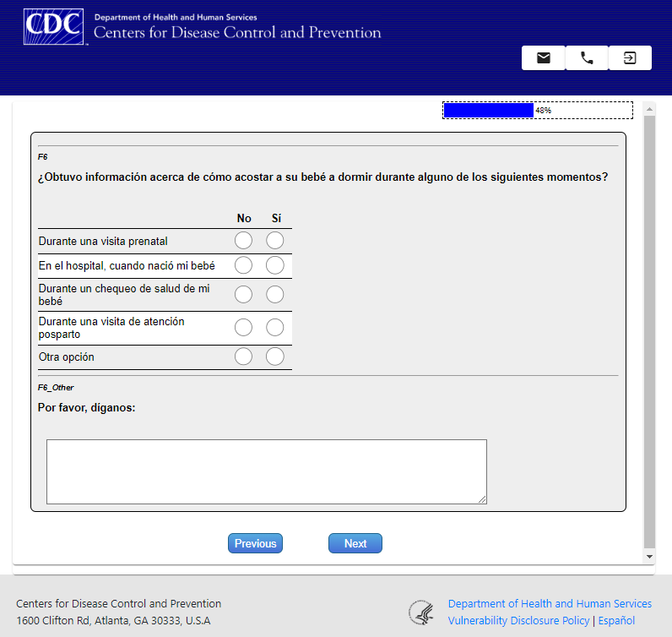Click the email envelope icon
Viewport: 672px width, 637px height.
544,58
